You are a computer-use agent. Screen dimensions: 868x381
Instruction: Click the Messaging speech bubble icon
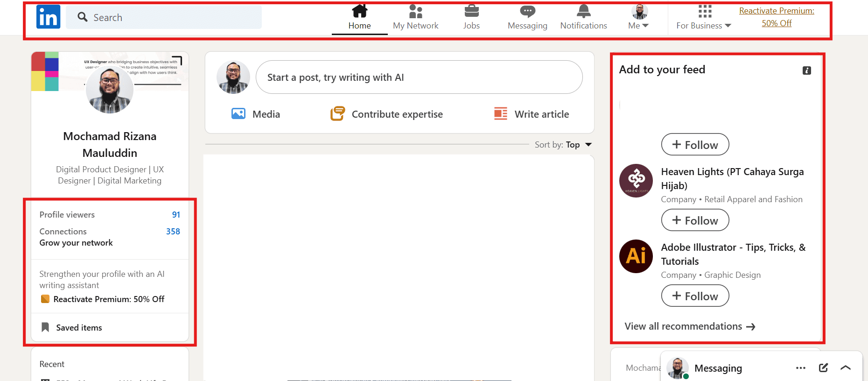(527, 11)
